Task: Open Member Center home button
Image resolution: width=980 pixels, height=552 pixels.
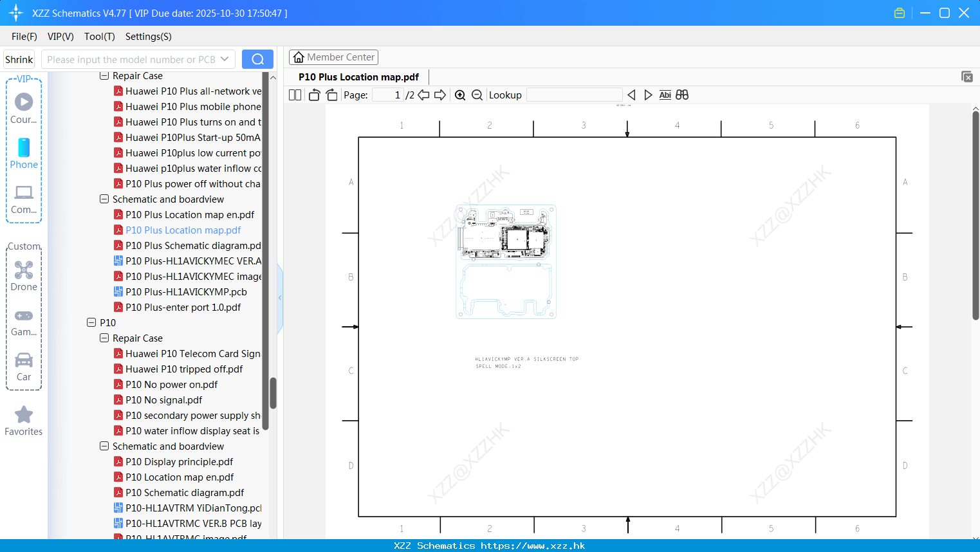Action: point(333,57)
